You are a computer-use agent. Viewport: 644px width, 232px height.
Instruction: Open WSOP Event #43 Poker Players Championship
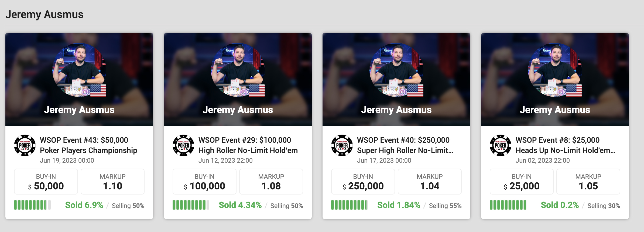coord(88,145)
